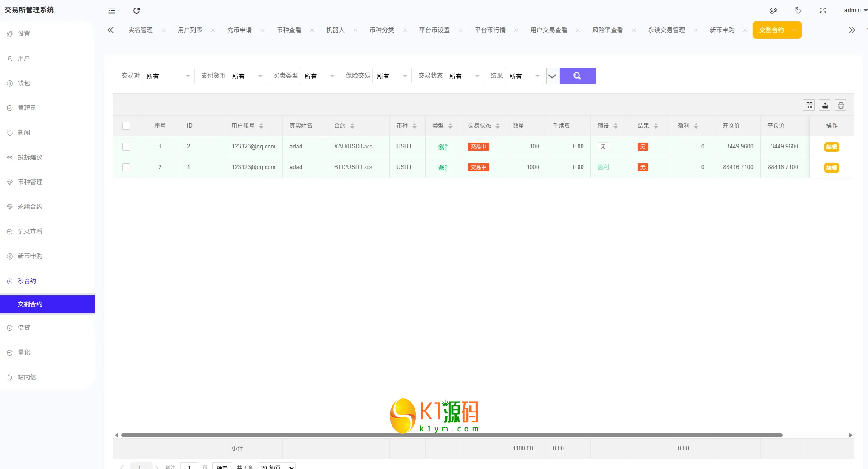This screenshot has height=469, width=868.
Task: Close the 实名管理 tab
Action: [x=164, y=30]
